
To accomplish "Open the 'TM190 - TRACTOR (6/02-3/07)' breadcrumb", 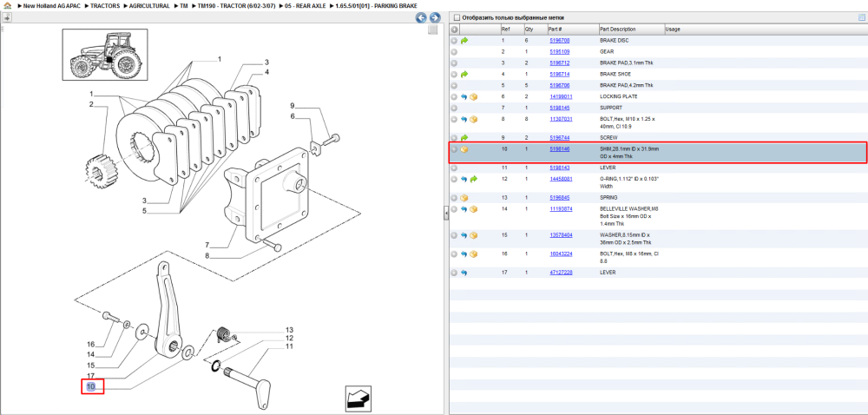I will click(236, 5).
